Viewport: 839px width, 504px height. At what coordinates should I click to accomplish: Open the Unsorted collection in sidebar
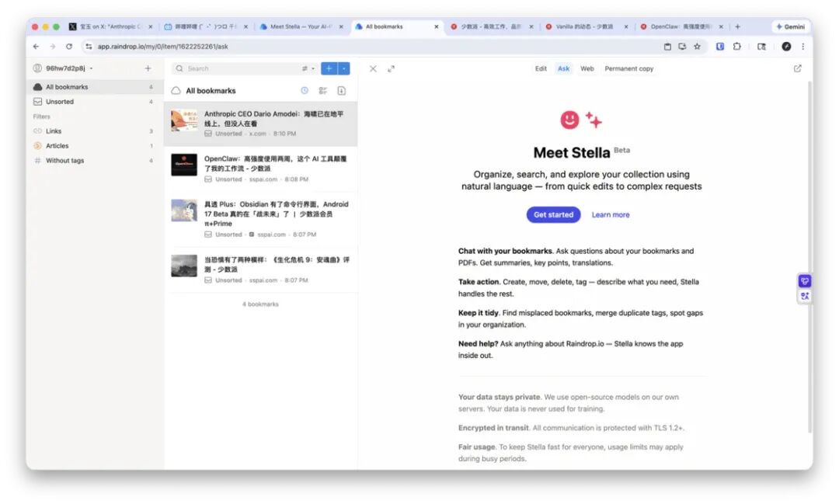(95, 102)
